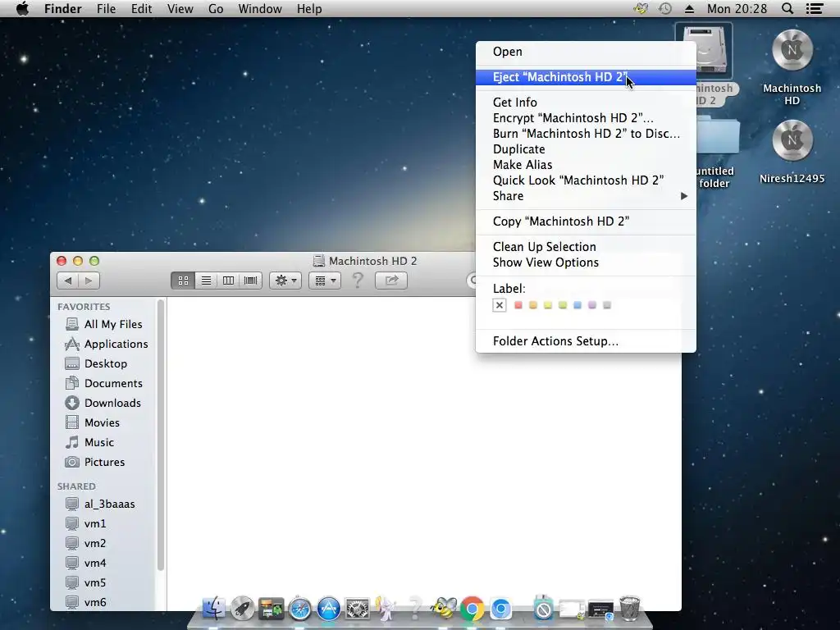
Task: Click the eject menu bar icon
Action: [689, 8]
